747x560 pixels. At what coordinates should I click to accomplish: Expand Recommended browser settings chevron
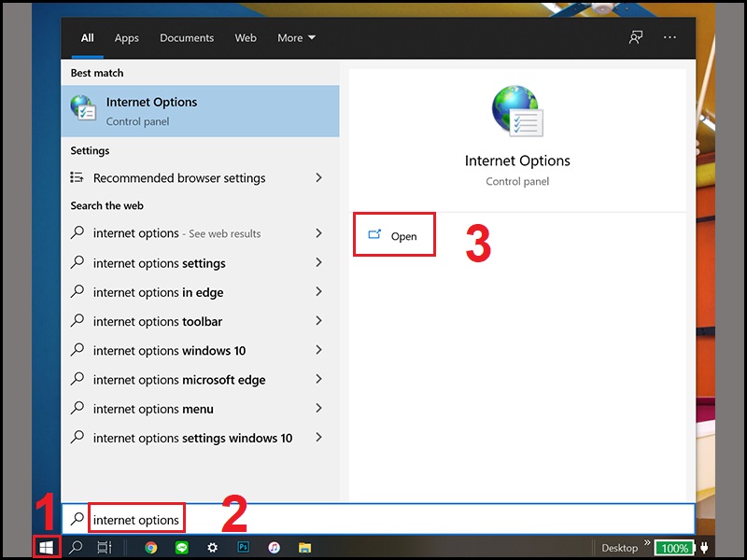pyautogui.click(x=318, y=177)
